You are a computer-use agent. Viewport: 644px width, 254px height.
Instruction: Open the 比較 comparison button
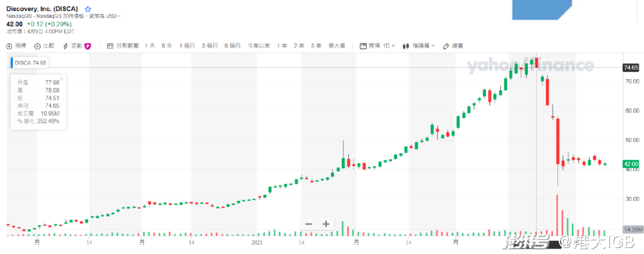click(x=44, y=46)
